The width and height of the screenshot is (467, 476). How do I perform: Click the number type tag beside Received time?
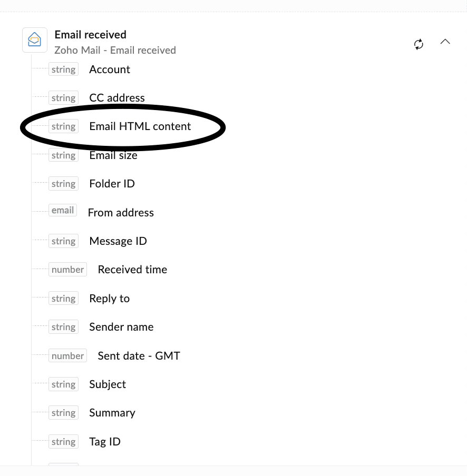pos(67,270)
